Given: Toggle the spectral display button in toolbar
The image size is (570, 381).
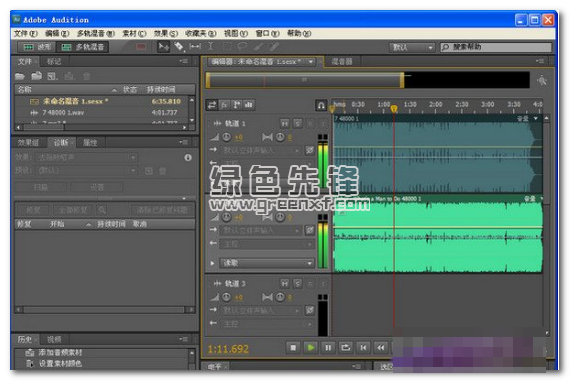Looking at the screenshot, I should pyautogui.click(x=140, y=47).
